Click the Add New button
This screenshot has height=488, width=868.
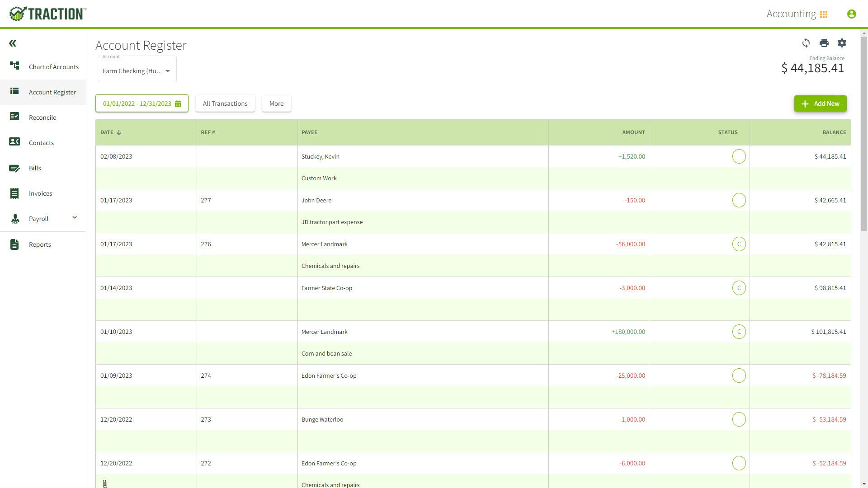(820, 103)
